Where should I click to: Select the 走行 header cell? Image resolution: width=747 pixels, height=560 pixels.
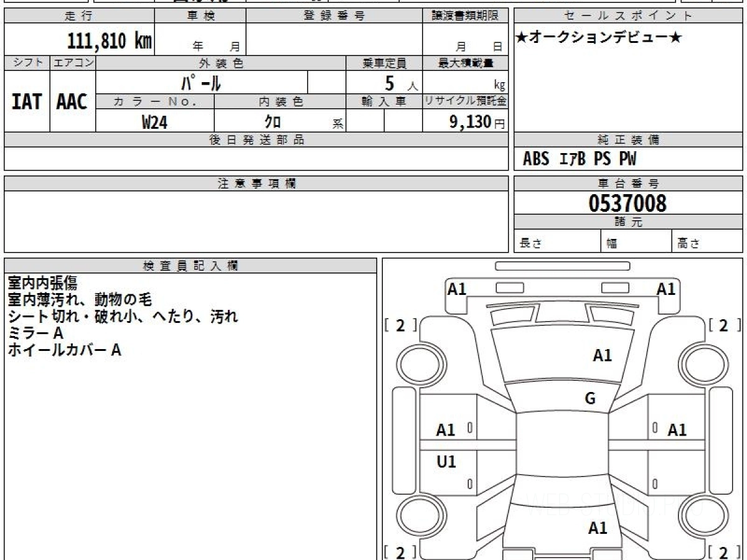(x=79, y=16)
